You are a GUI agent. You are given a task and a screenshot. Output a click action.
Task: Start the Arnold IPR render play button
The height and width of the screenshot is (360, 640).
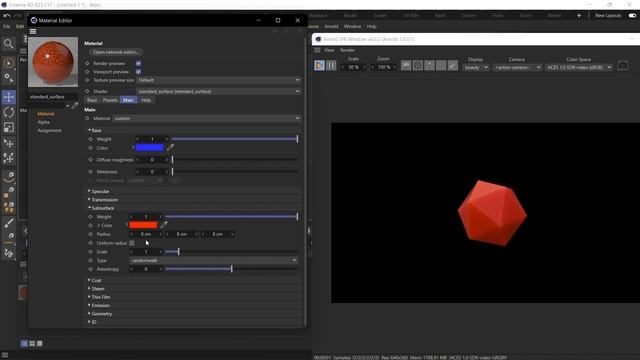point(319,65)
